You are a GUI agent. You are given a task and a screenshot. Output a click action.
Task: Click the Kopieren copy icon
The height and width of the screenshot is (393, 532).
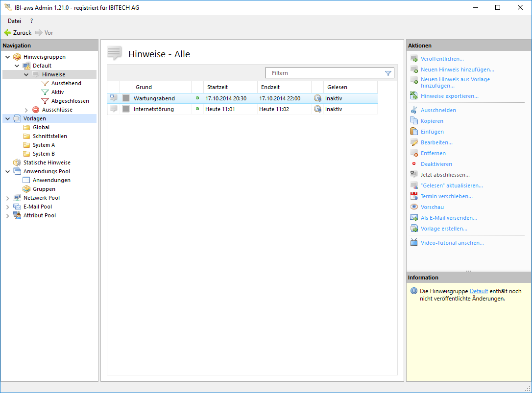point(414,121)
